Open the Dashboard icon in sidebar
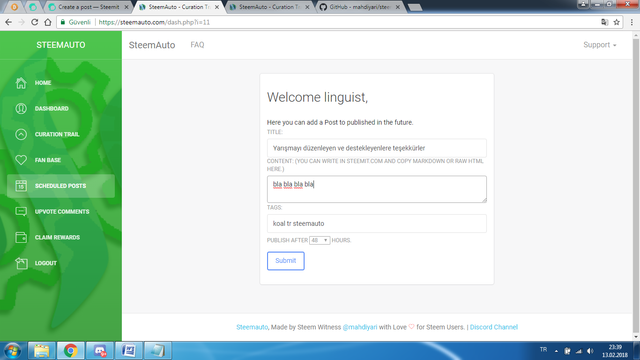This screenshot has height=360, width=640. point(21,109)
